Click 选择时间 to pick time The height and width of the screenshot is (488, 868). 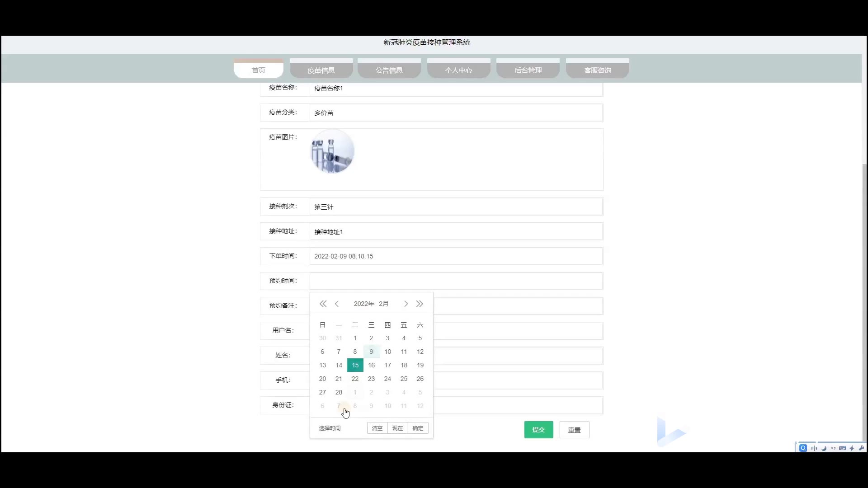[x=330, y=428]
